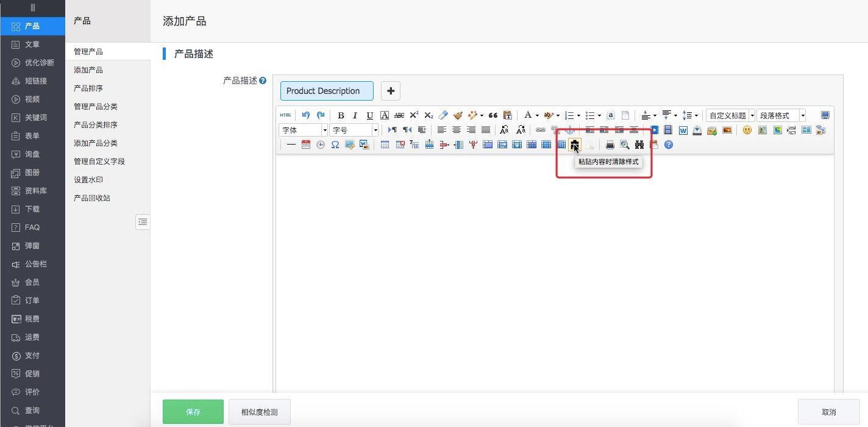Add a new description tab with the plus button
This screenshot has width=868, height=427.
coord(390,90)
